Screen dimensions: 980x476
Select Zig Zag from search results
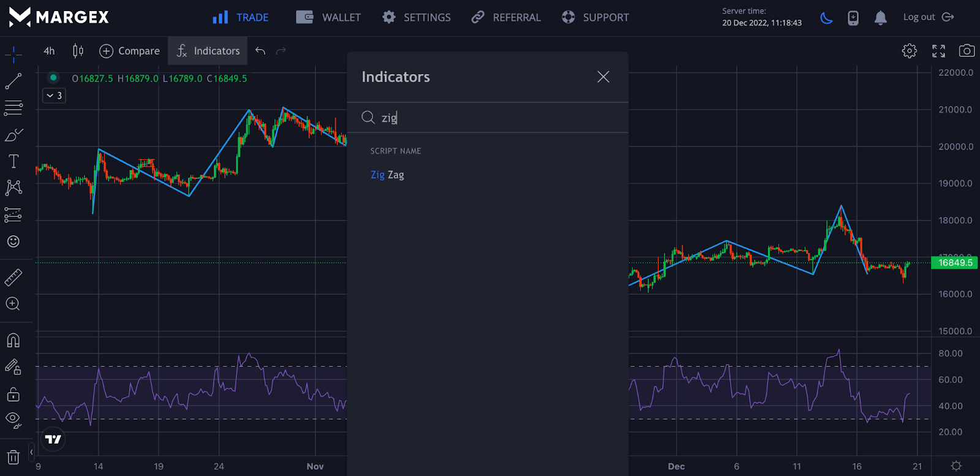click(387, 175)
